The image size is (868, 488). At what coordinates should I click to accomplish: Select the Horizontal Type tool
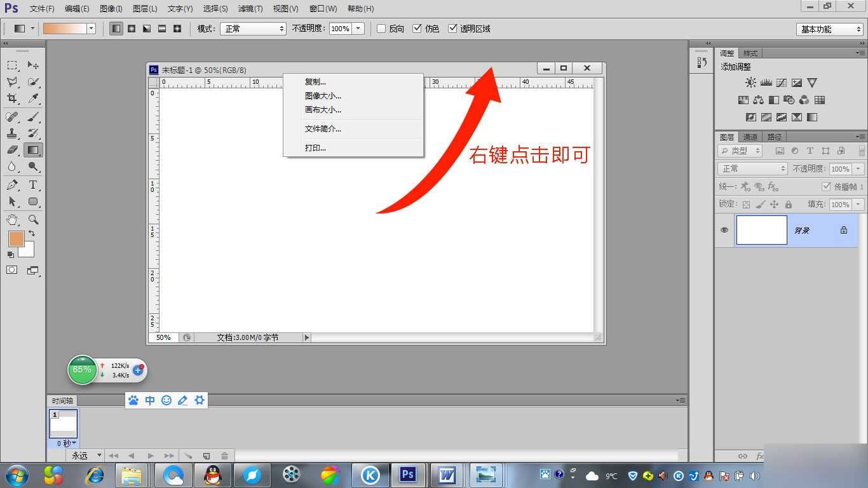pos(33,185)
